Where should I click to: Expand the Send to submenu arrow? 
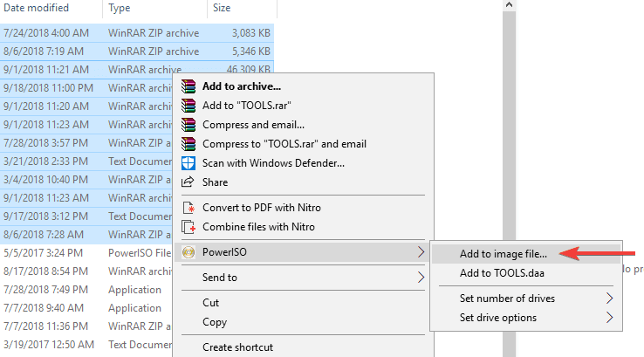tap(421, 278)
